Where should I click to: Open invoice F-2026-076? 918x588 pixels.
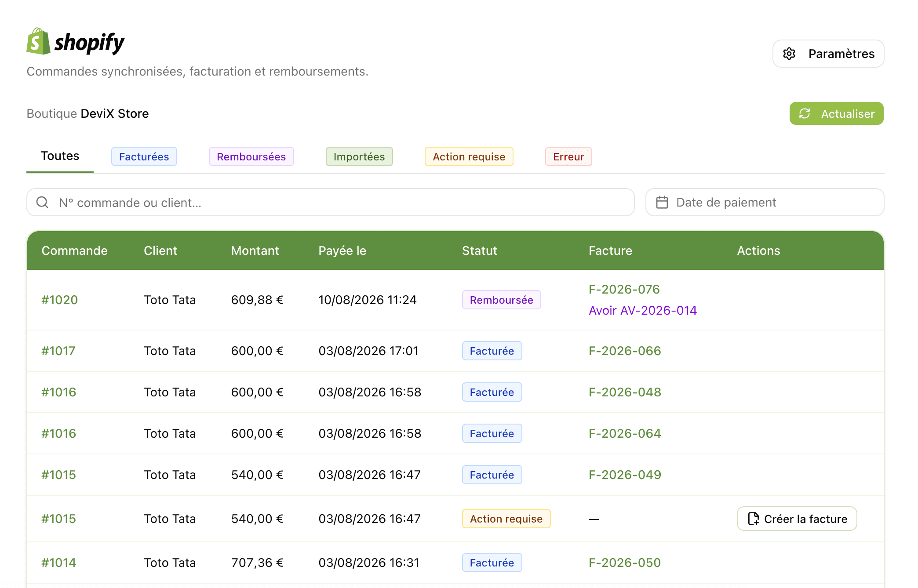(x=624, y=289)
